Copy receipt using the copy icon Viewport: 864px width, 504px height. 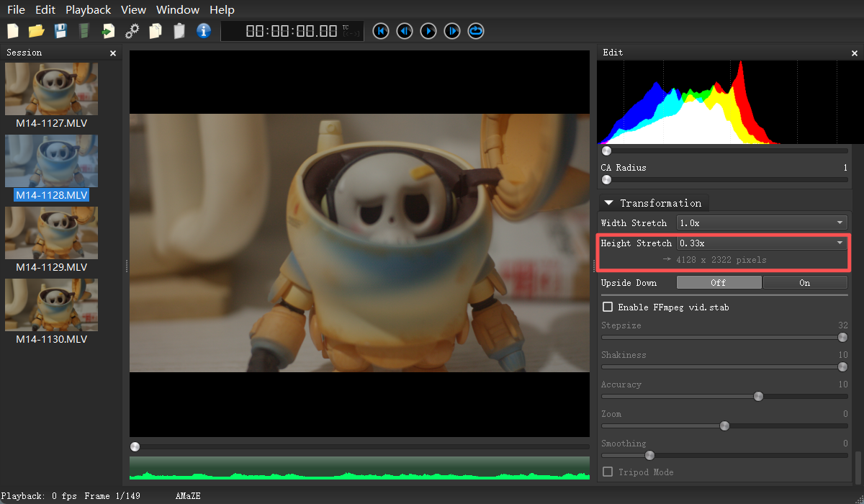click(155, 31)
